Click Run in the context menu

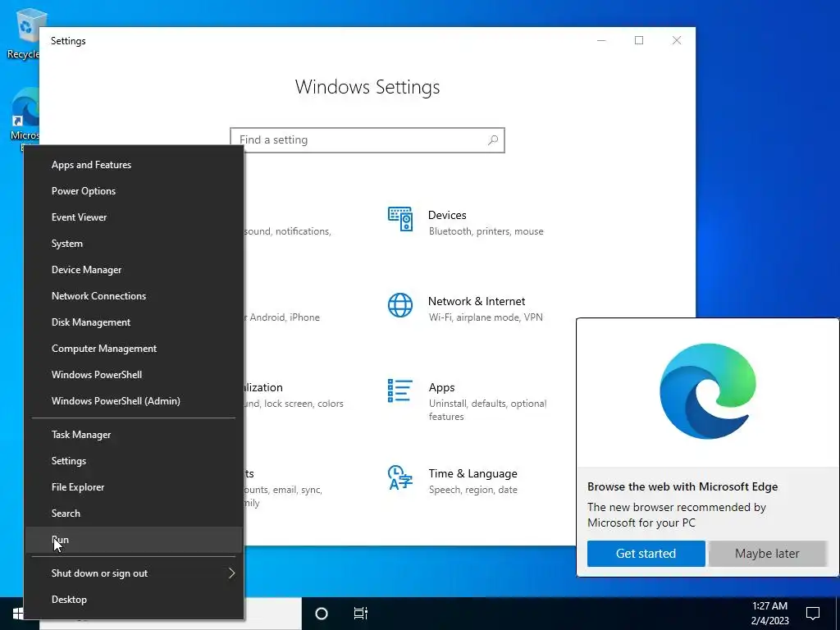tap(134, 540)
